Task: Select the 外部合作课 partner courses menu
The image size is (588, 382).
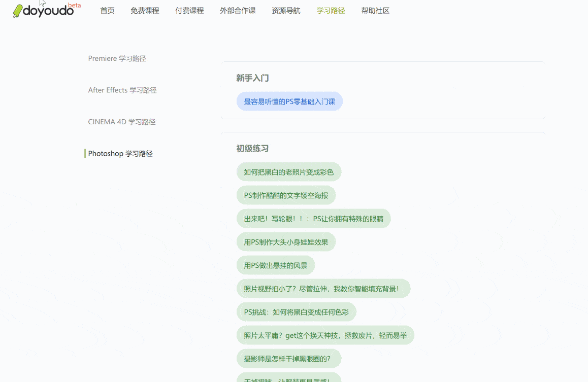Action: pos(238,10)
